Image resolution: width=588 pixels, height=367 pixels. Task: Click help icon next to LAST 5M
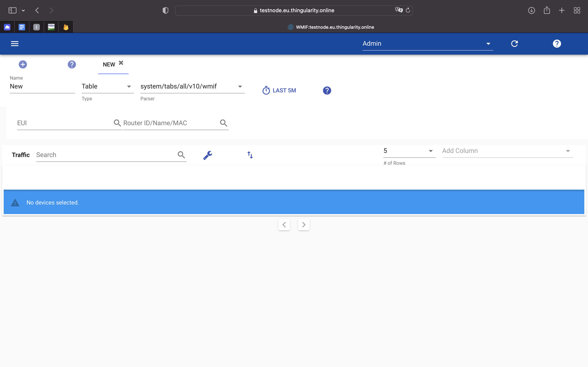point(327,91)
